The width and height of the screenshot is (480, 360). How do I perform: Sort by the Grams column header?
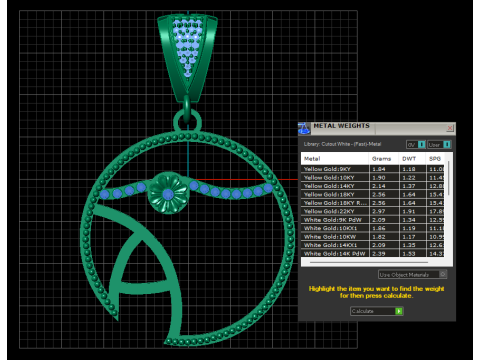(383, 159)
